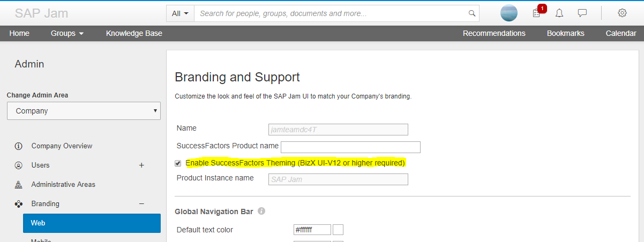
Task: Open the notifications bell
Action: [x=559, y=13]
